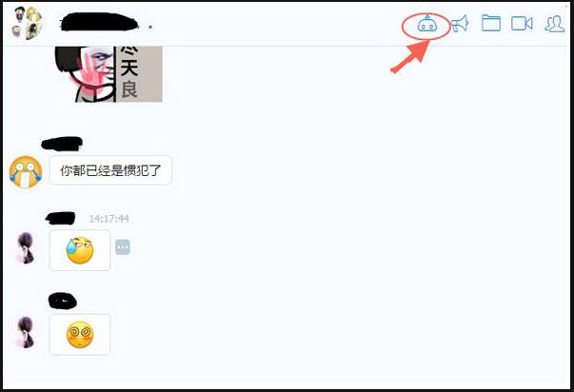Click the group avatar collage in header
Viewport: 574px width, 392px height.
28,23
